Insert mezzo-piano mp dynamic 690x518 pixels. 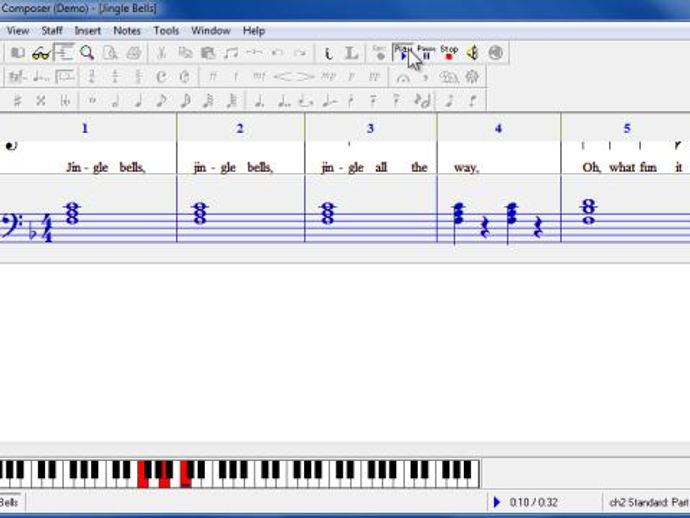328,77
